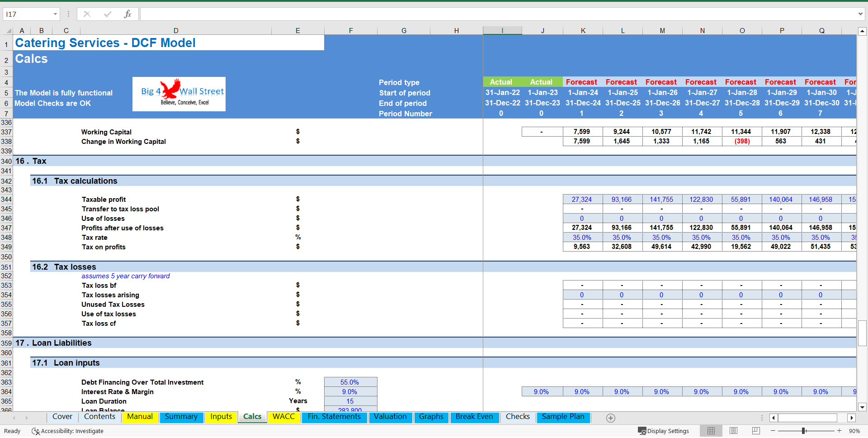This screenshot has width=868, height=438.
Task: Open the Name Box dropdown arrow
Action: pyautogui.click(x=56, y=14)
